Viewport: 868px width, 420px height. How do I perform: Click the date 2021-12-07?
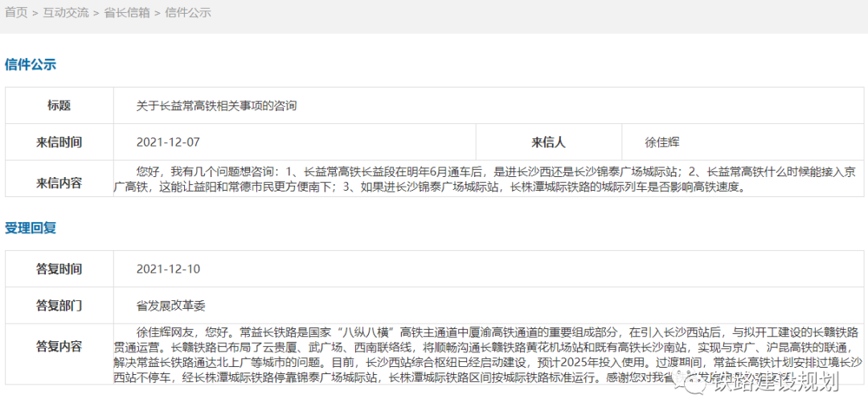tap(168, 142)
